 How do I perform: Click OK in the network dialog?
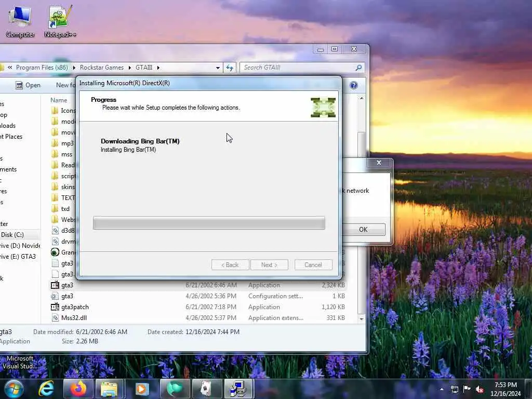363,229
